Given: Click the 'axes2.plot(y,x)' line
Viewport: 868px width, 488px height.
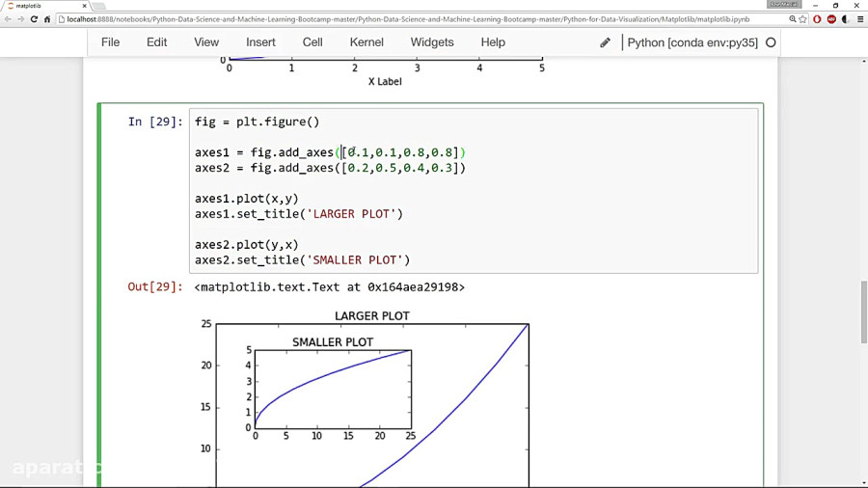Looking at the screenshot, I should click(246, 245).
